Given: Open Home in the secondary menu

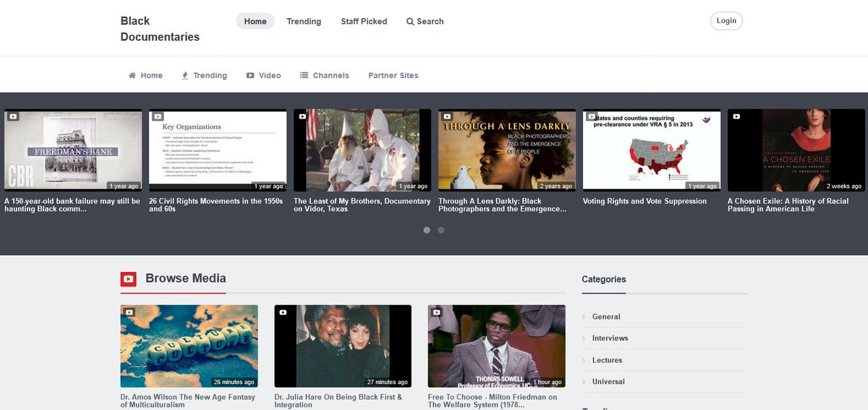Looking at the screenshot, I should [145, 75].
